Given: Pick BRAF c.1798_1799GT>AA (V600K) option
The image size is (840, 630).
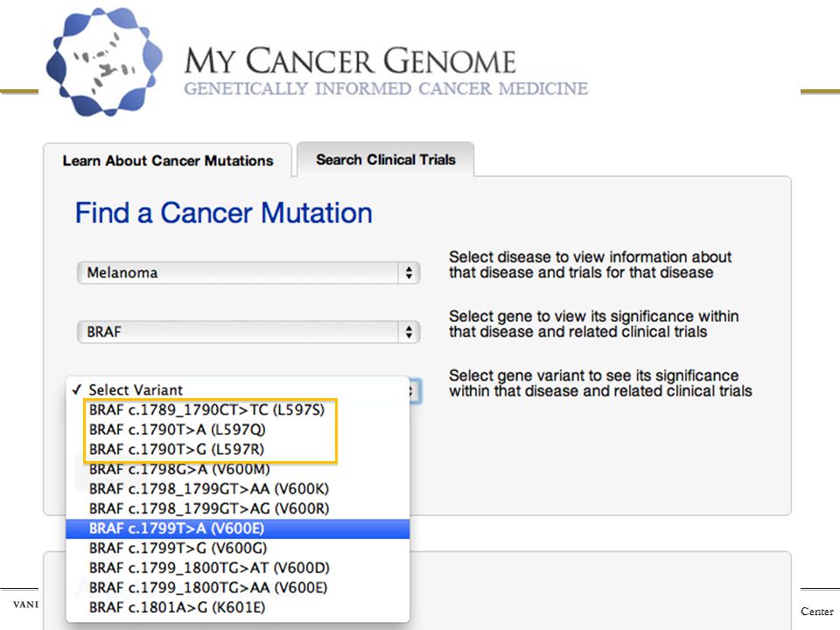Looking at the screenshot, I should [x=238, y=489].
